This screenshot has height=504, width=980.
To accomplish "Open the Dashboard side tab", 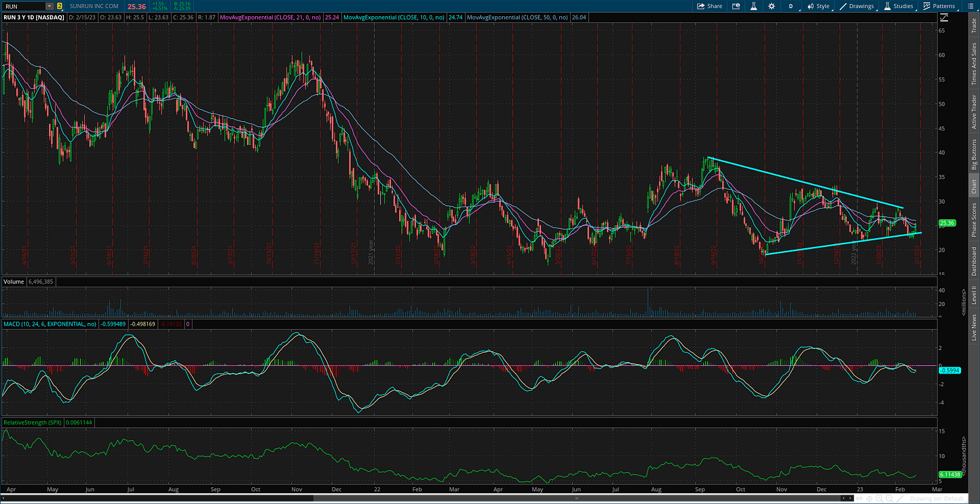I will tap(973, 261).
